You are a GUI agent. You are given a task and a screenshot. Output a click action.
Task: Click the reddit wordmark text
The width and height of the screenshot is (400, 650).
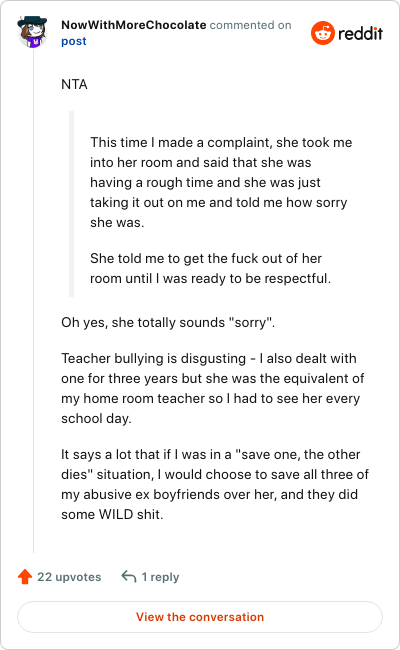point(360,34)
